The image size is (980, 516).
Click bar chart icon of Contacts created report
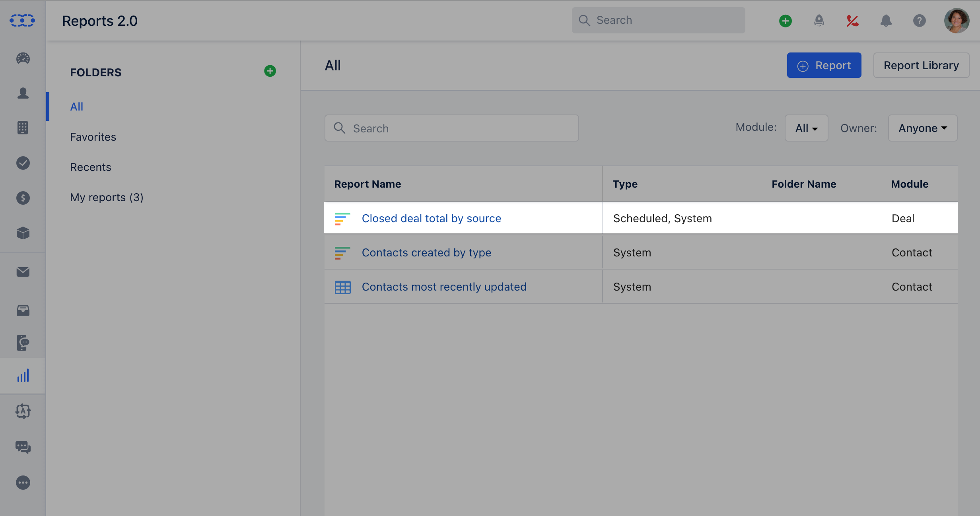(342, 253)
